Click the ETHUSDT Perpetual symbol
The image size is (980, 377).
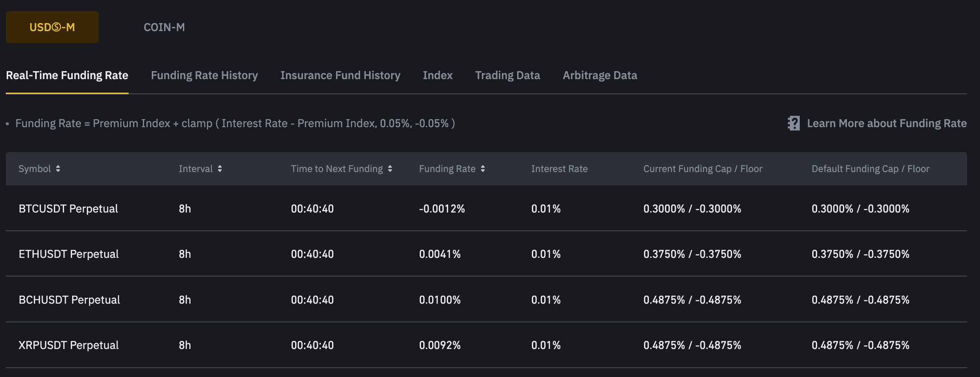tap(69, 254)
